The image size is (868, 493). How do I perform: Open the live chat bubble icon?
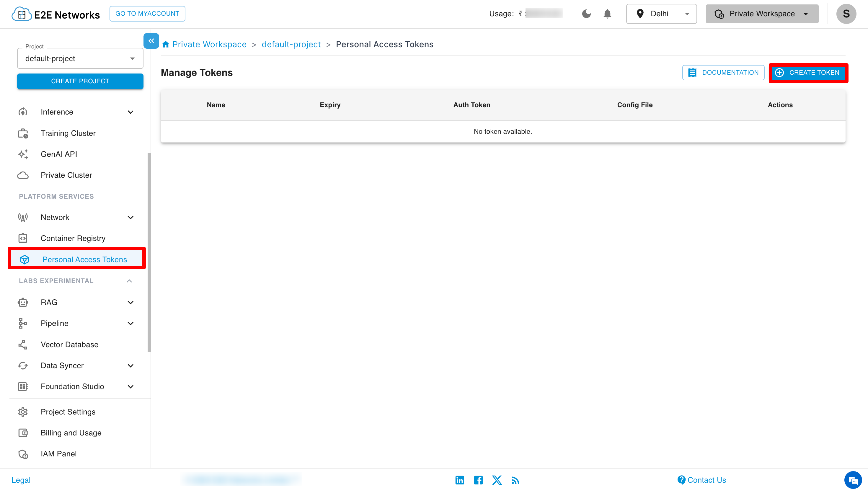[x=852, y=480]
